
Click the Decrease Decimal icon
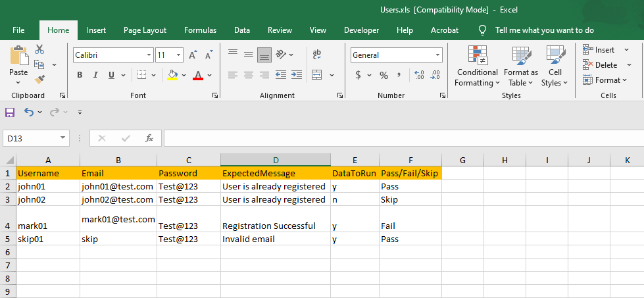pyautogui.click(x=435, y=75)
